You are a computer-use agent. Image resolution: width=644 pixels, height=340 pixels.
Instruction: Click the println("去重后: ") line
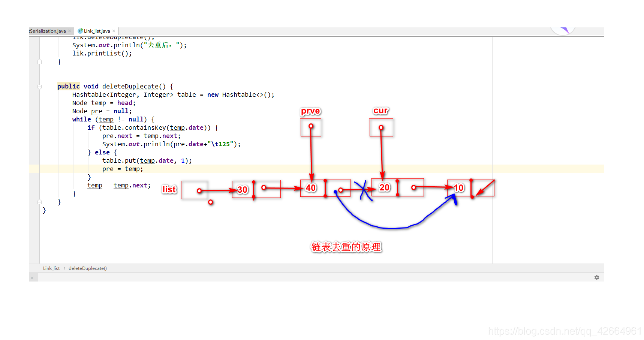point(129,45)
